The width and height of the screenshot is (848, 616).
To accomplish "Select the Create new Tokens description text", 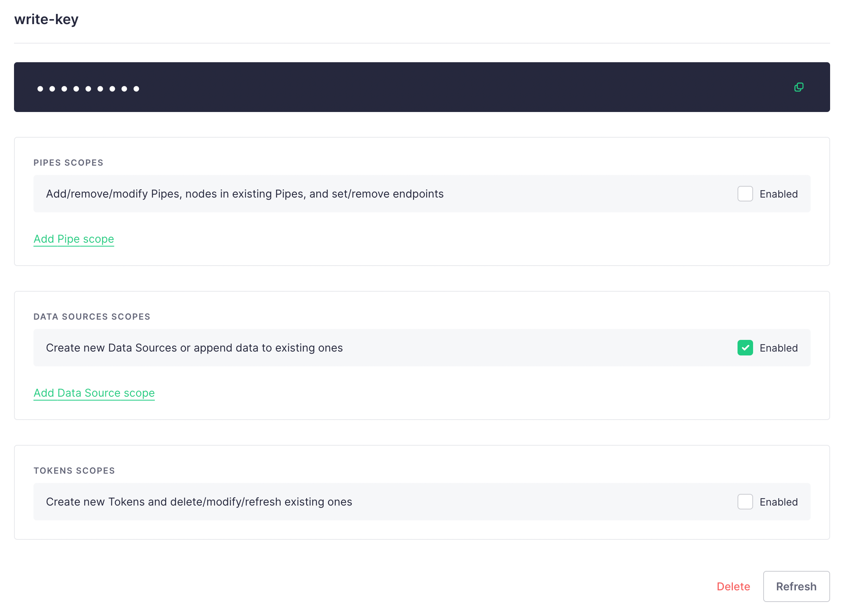I will point(199,502).
